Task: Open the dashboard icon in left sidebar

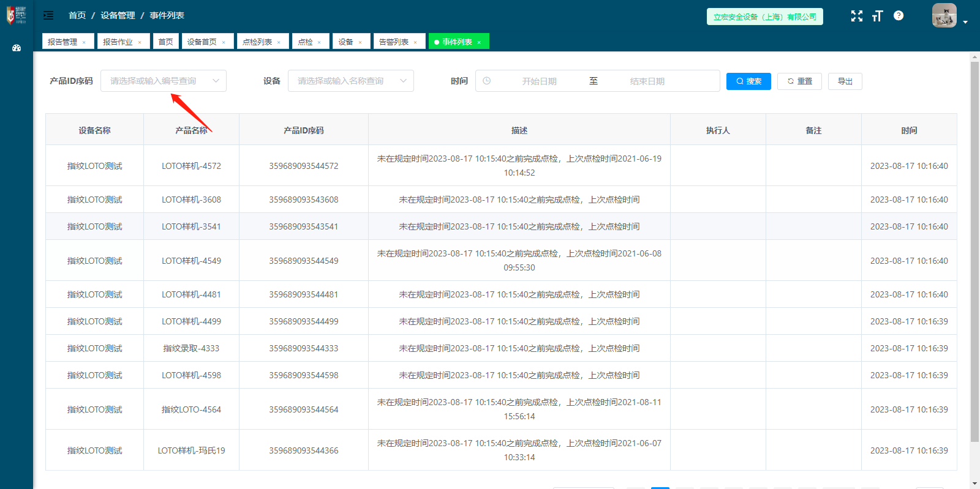Action: pyautogui.click(x=17, y=48)
